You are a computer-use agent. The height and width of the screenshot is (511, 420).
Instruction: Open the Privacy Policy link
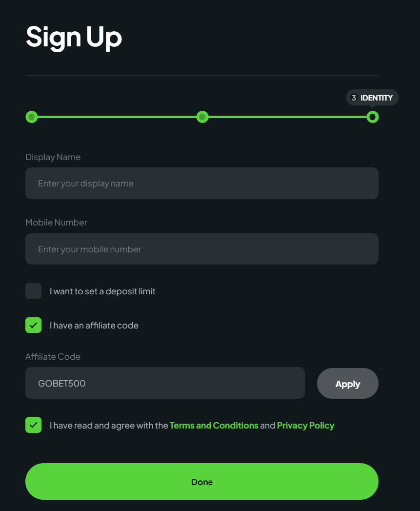pyautogui.click(x=305, y=426)
